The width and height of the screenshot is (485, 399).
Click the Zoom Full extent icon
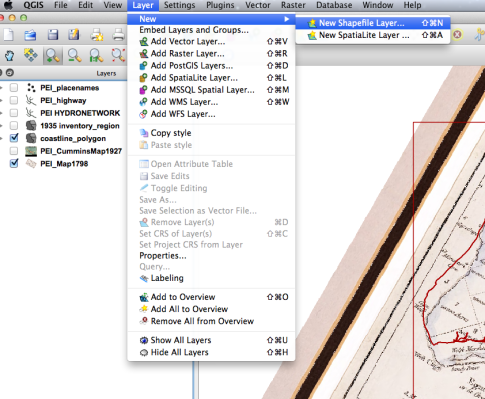click(x=118, y=55)
